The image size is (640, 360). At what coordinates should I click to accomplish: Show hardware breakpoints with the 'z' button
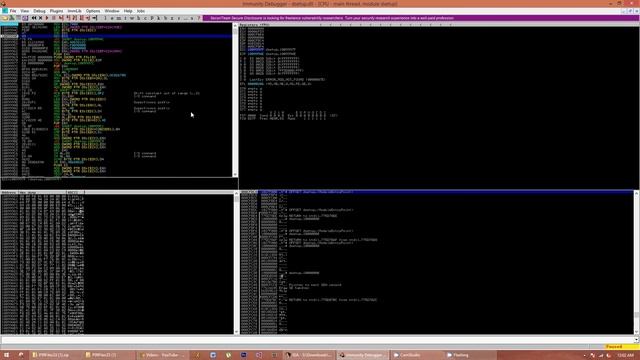172,18
